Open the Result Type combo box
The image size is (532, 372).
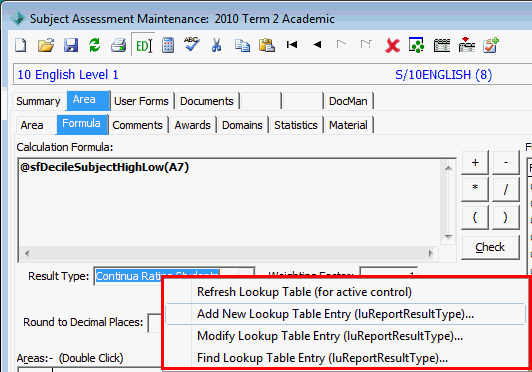174,276
